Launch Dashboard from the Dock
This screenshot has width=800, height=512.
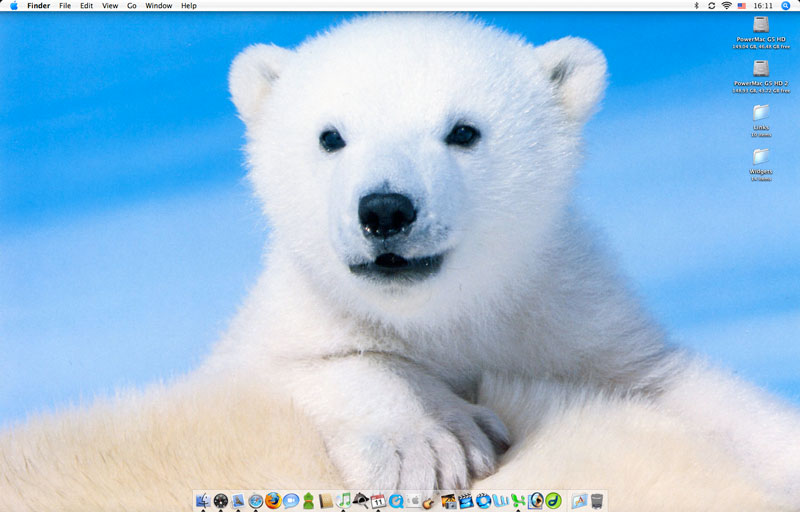pyautogui.click(x=221, y=500)
